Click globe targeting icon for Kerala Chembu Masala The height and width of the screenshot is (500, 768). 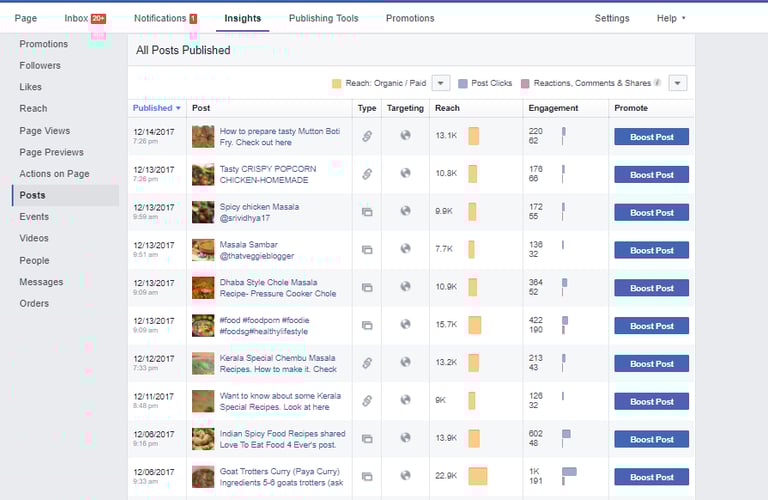click(x=405, y=362)
